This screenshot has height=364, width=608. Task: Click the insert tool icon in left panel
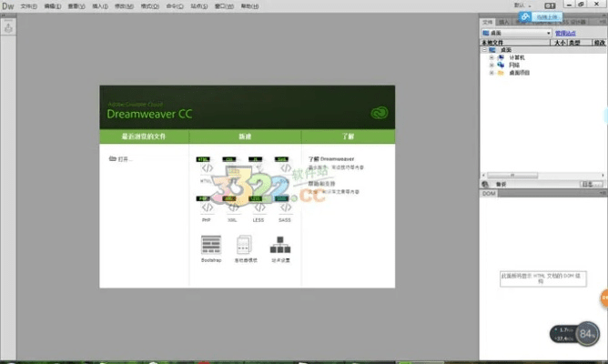tap(8, 27)
